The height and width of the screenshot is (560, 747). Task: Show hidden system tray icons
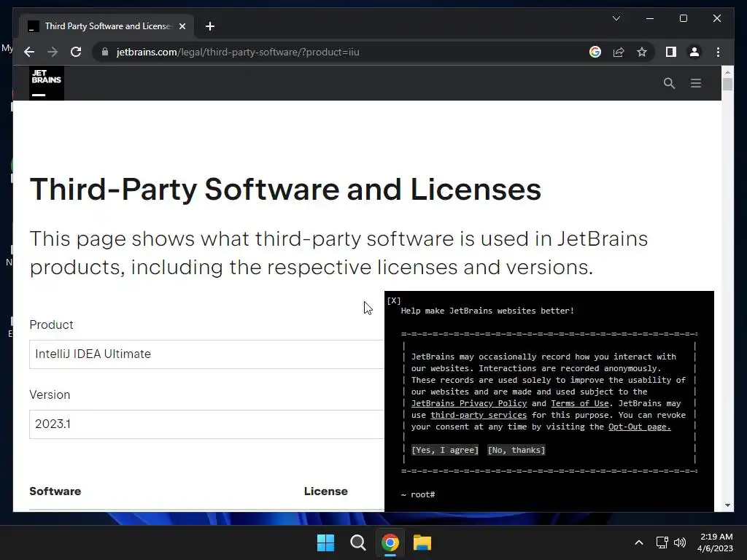tap(639, 542)
